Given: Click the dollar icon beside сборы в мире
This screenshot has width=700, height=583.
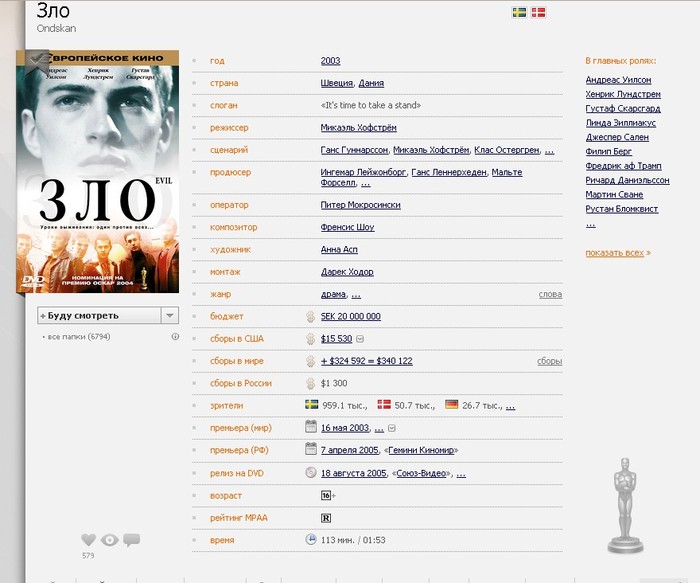Looking at the screenshot, I should point(310,361).
